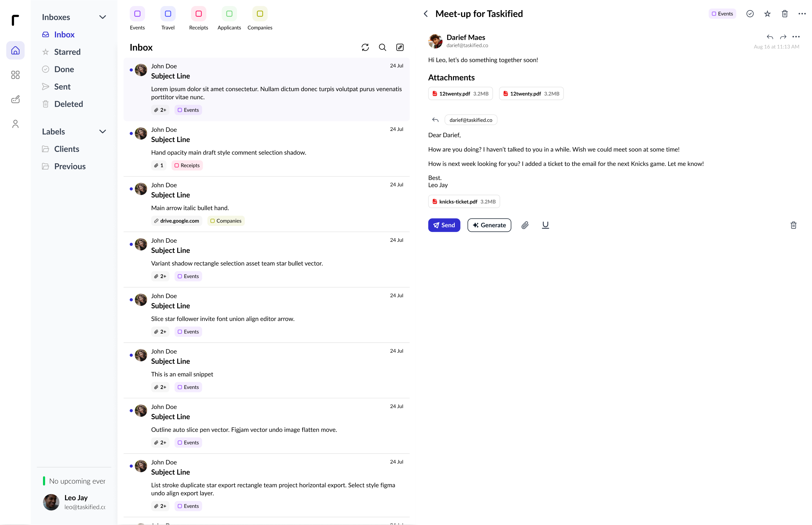
Task: Compose a new email with the pencil icon
Action: coord(400,47)
